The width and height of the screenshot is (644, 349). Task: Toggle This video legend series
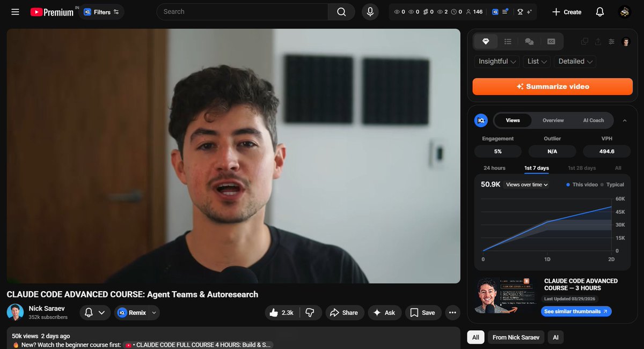coord(582,184)
